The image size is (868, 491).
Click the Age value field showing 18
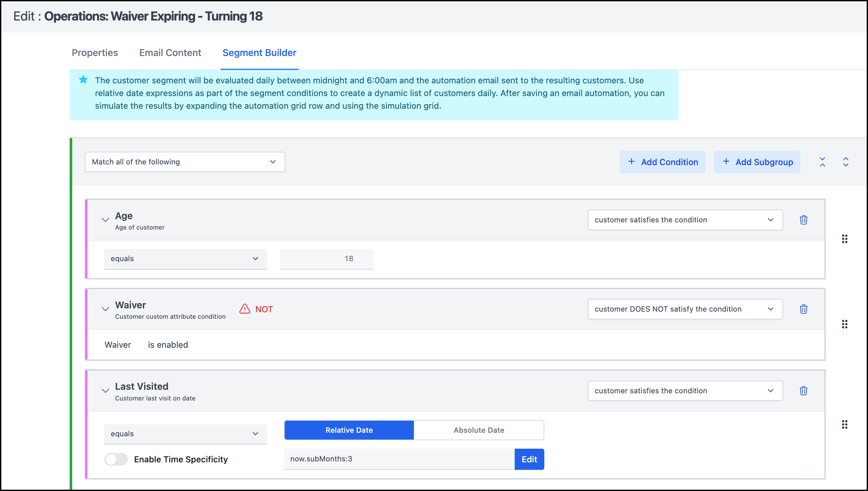coord(327,259)
